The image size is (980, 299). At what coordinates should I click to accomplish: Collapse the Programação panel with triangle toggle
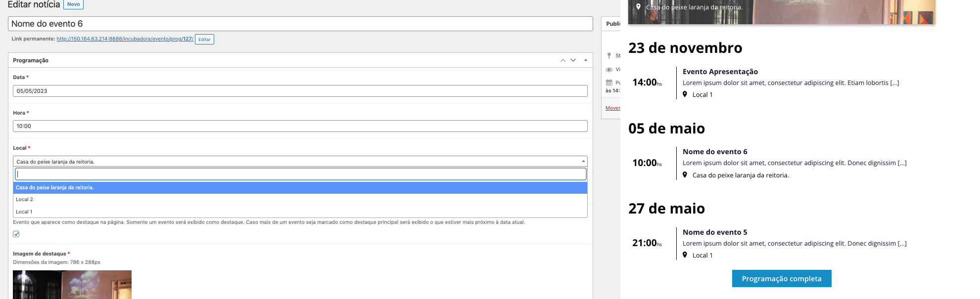pyautogui.click(x=586, y=60)
